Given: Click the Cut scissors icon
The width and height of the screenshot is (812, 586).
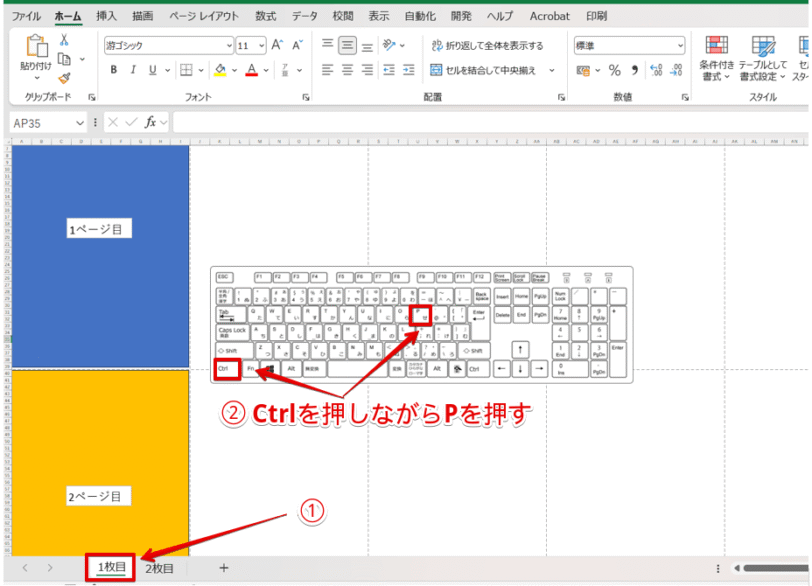Looking at the screenshot, I should 63,40.
